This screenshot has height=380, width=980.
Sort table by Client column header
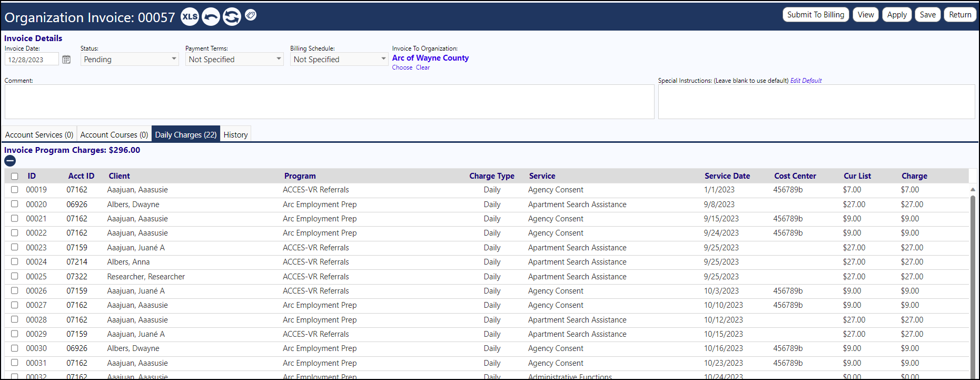[119, 176]
